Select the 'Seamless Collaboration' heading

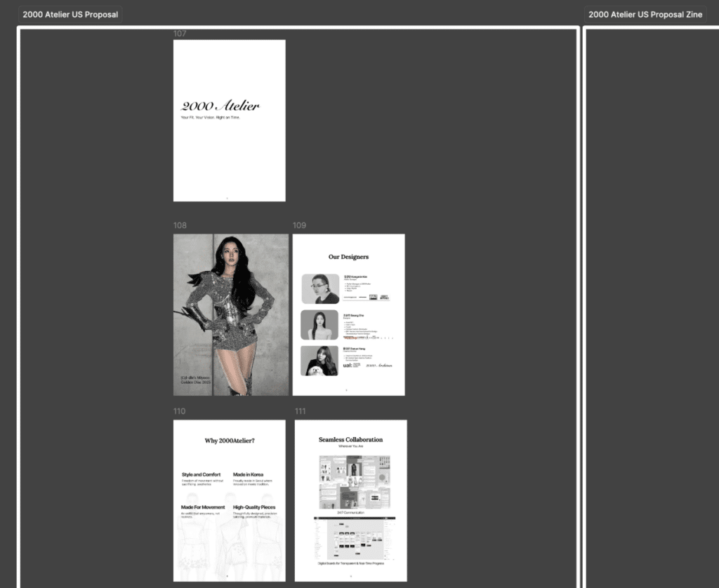click(351, 439)
